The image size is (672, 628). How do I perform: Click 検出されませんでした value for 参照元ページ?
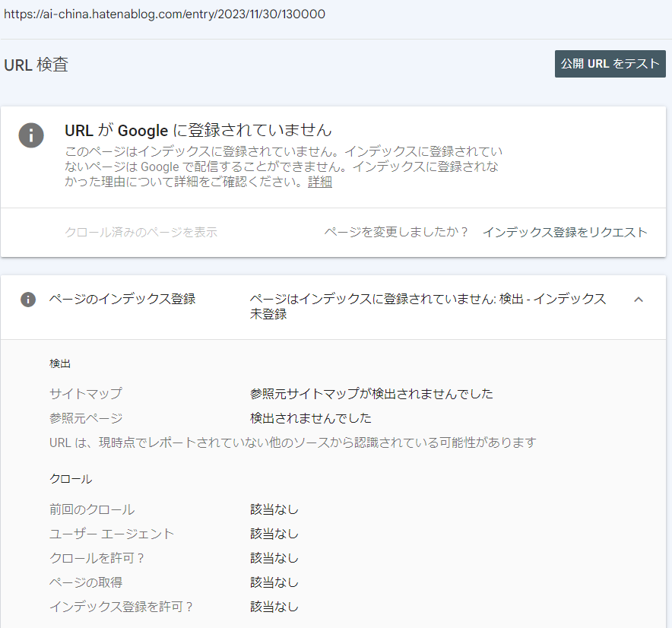[x=311, y=418]
